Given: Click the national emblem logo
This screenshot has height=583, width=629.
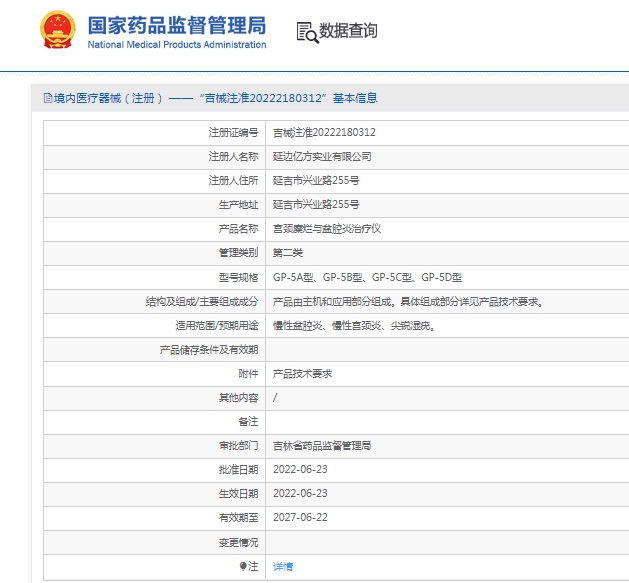Looking at the screenshot, I should click(x=58, y=30).
